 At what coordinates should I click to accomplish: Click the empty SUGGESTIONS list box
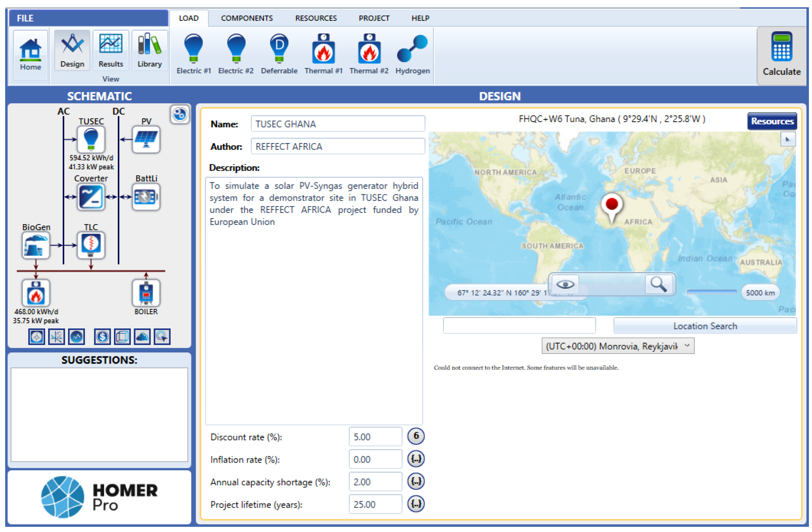pos(99,415)
